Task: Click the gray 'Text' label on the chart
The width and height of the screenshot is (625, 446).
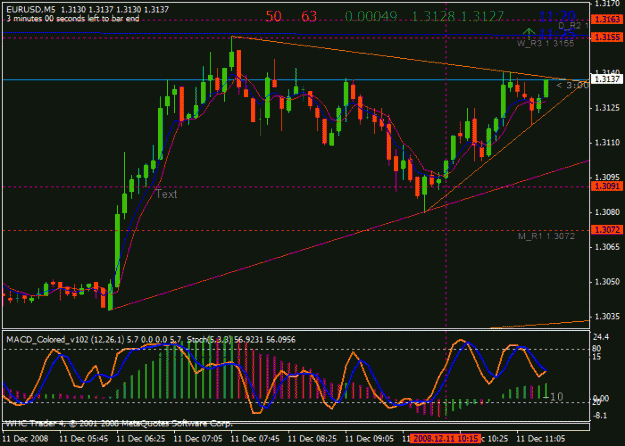Action: pos(166,194)
